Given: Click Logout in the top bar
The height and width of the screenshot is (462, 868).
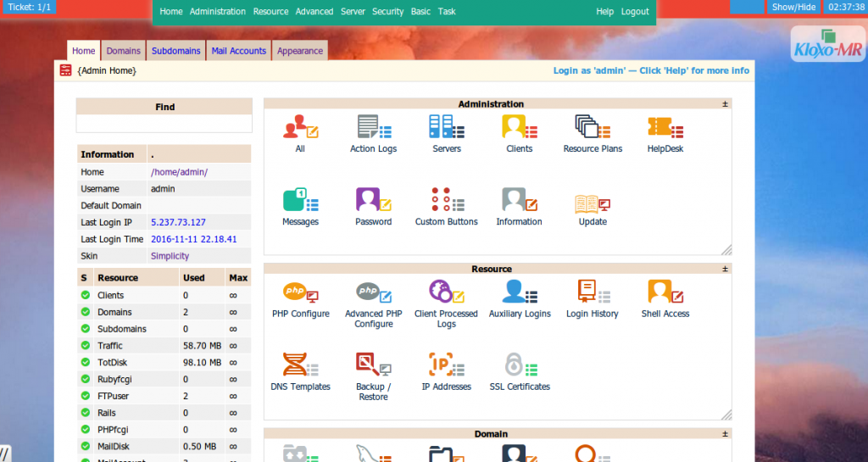Looking at the screenshot, I should point(635,11).
